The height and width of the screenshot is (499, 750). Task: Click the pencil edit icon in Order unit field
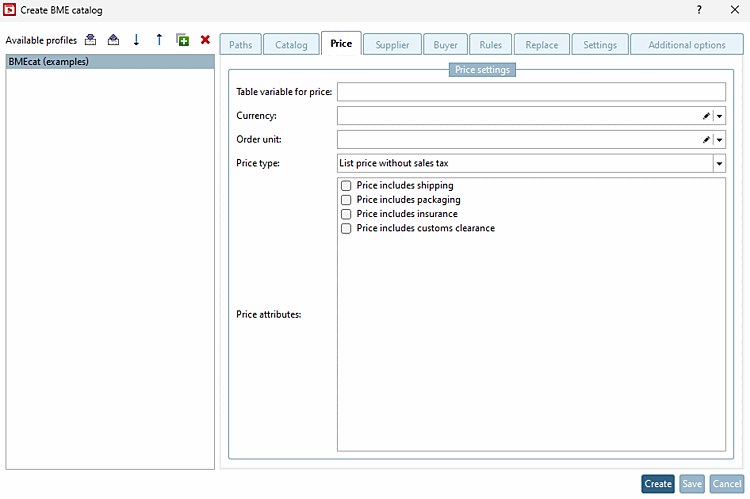(x=706, y=140)
